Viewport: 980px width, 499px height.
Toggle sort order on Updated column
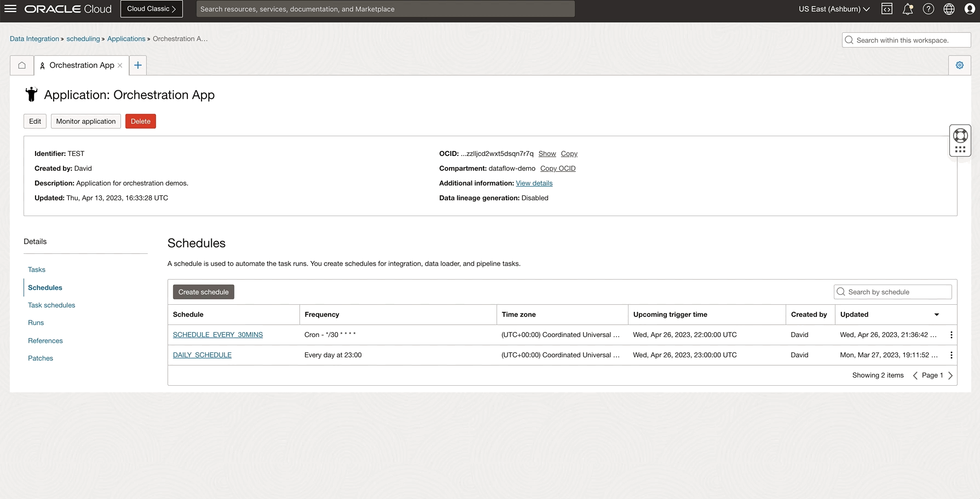click(937, 315)
